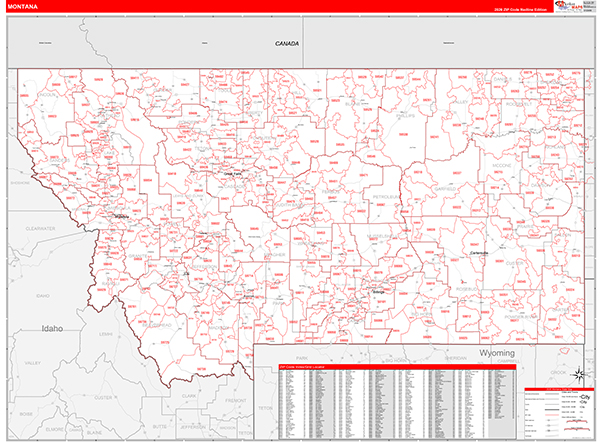Click the ROSEBUD county label
This screenshot has height=442, width=600.
pyautogui.click(x=467, y=289)
